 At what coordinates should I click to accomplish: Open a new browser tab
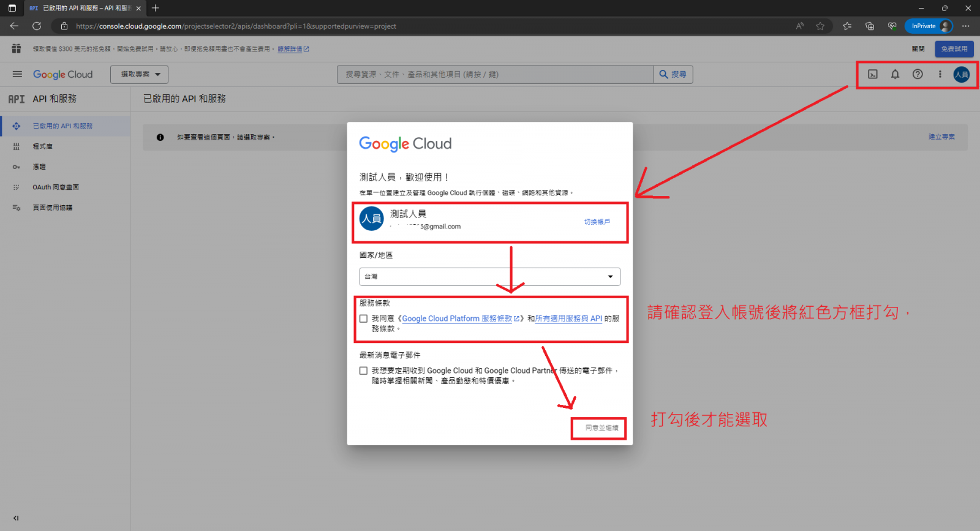pyautogui.click(x=156, y=8)
